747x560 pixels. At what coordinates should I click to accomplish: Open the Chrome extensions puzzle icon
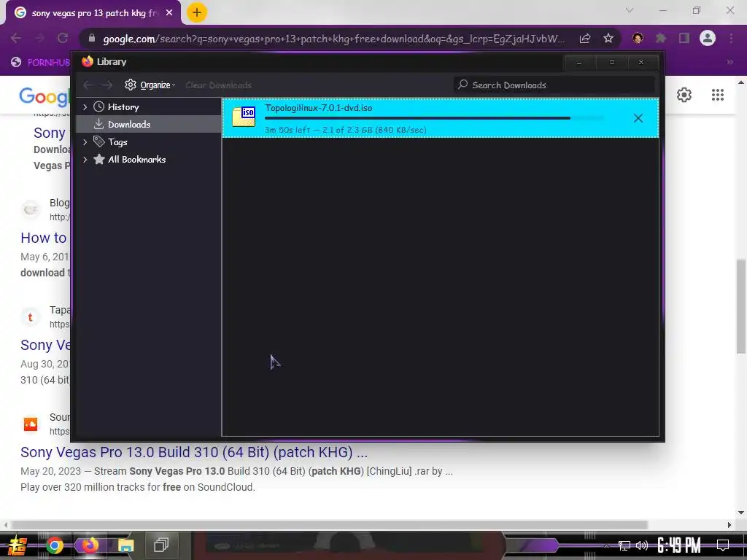(x=661, y=38)
